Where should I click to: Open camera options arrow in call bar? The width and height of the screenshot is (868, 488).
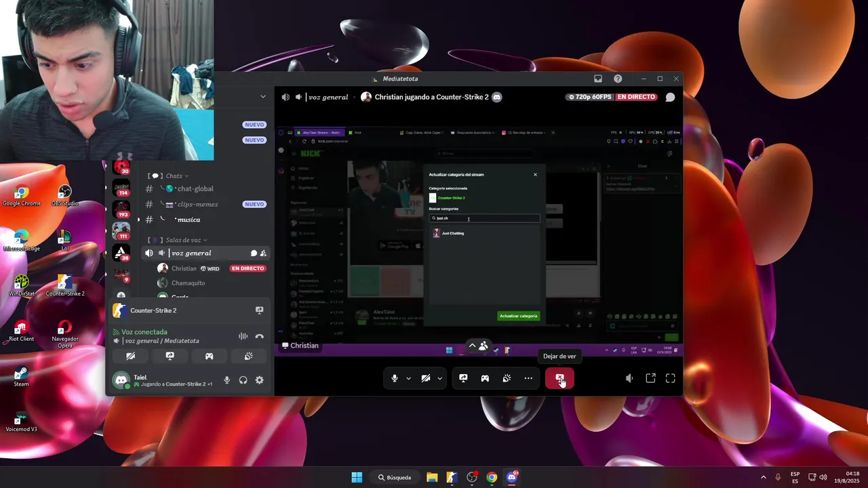coord(439,378)
